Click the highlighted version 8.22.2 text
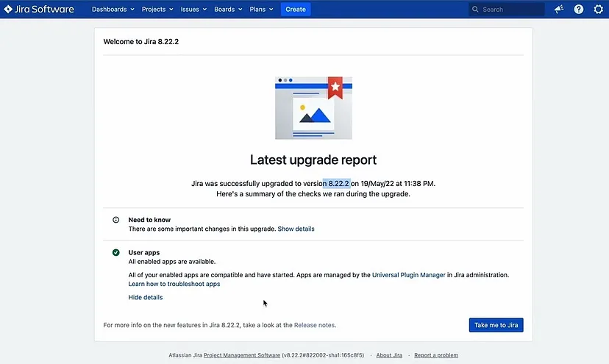The image size is (609, 364). 337,183
